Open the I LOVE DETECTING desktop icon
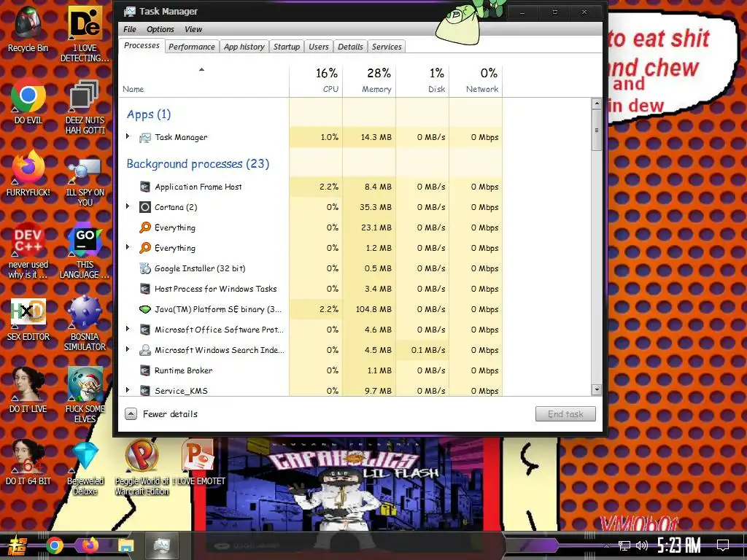The image size is (747, 560). pos(85,34)
